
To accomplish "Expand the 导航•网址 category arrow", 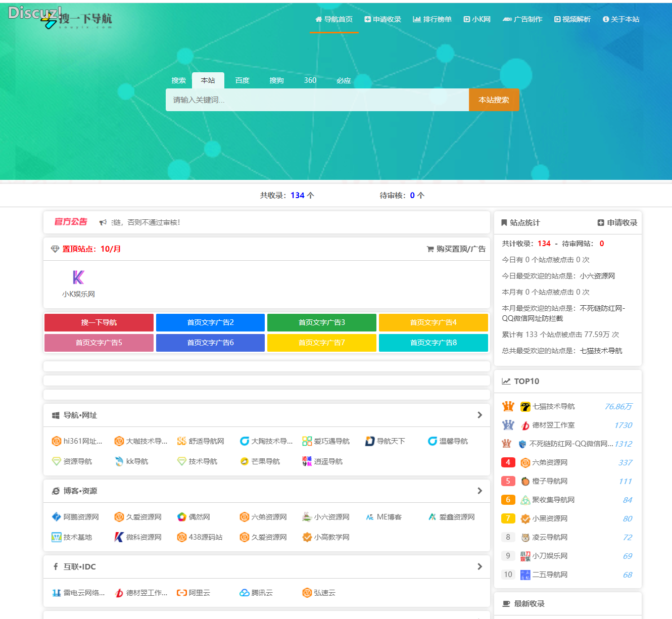I will click(x=479, y=415).
